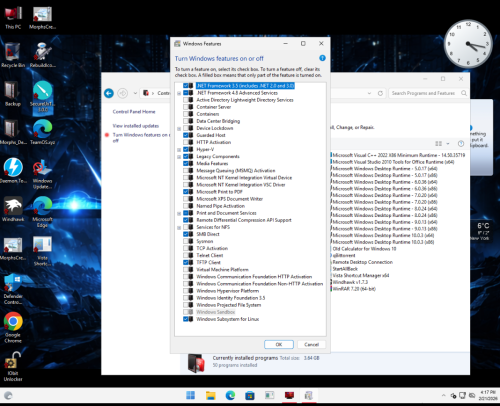500x406 pixels.
Task: Click the help icon in Programs and Features toolbar
Action: pyautogui.click(x=461, y=144)
